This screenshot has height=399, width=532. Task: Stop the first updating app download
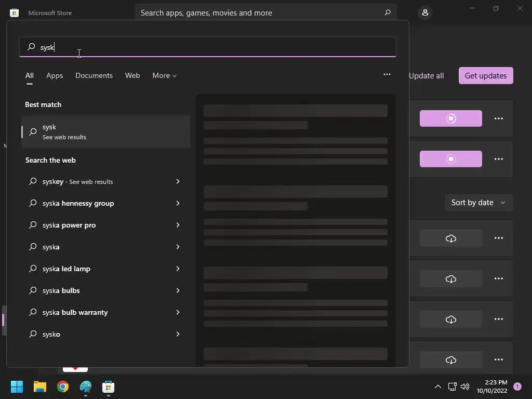(x=450, y=118)
